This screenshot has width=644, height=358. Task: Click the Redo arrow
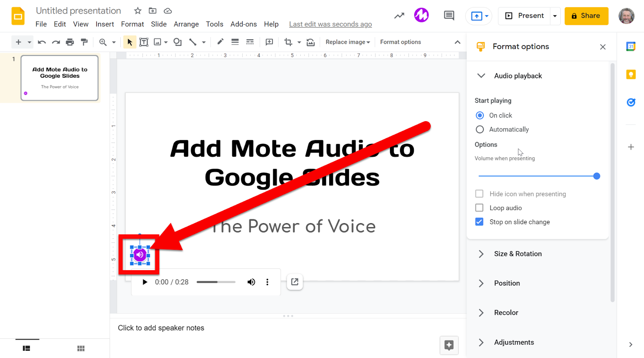tap(56, 42)
